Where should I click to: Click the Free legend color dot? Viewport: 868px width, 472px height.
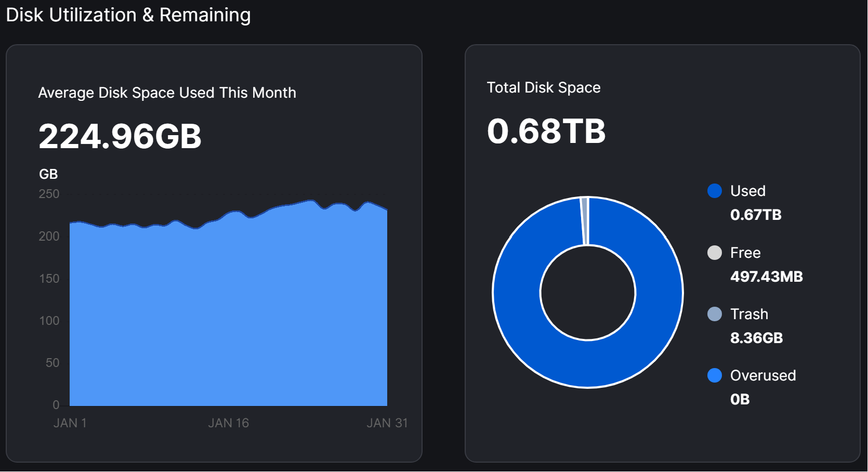tap(715, 253)
